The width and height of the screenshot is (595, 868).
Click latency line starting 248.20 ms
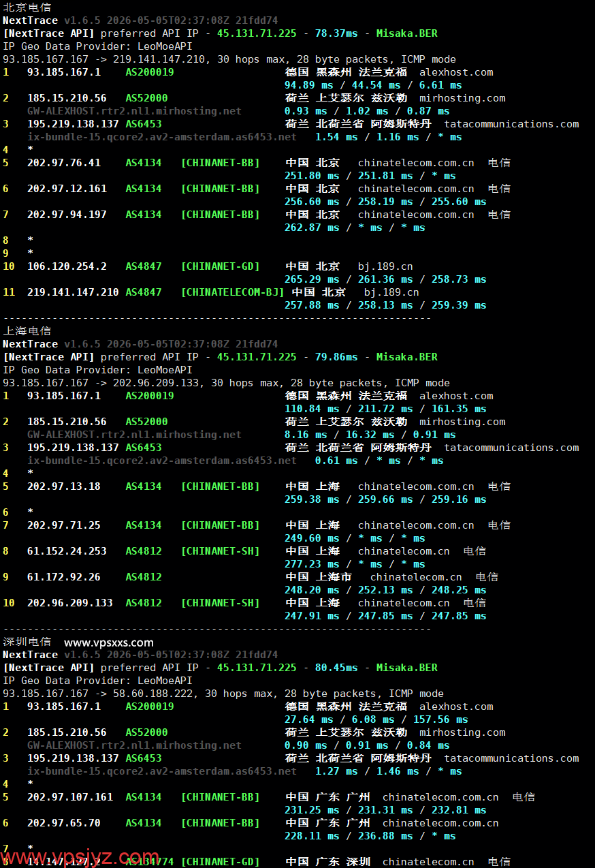pyautogui.click(x=385, y=590)
